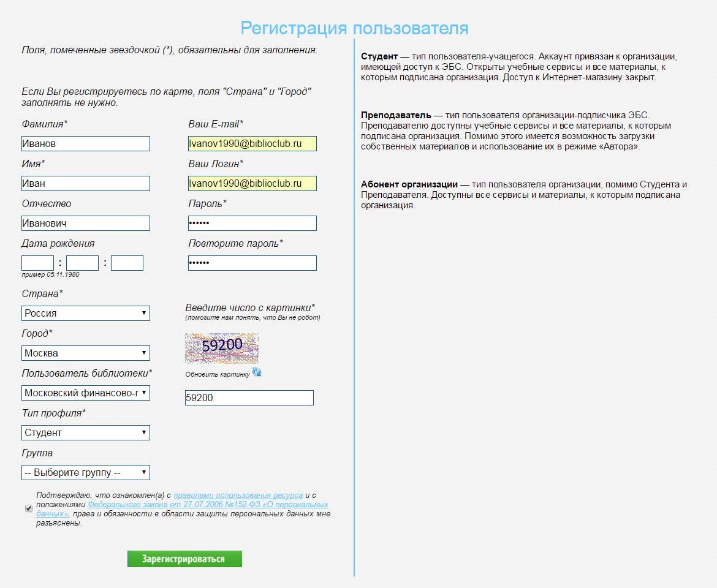Open the Федерального закона №152-ФЗ link
The width and height of the screenshot is (717, 588).
(208, 505)
